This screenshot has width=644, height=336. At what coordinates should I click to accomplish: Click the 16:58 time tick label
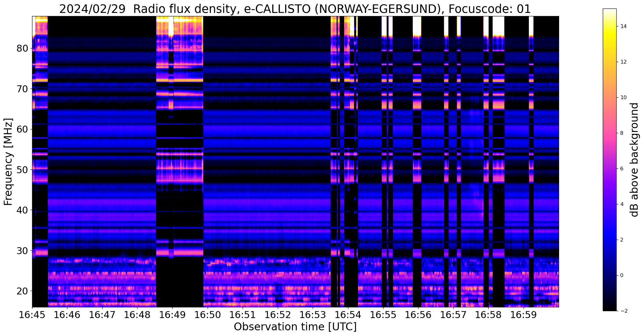pyautogui.click(x=488, y=314)
